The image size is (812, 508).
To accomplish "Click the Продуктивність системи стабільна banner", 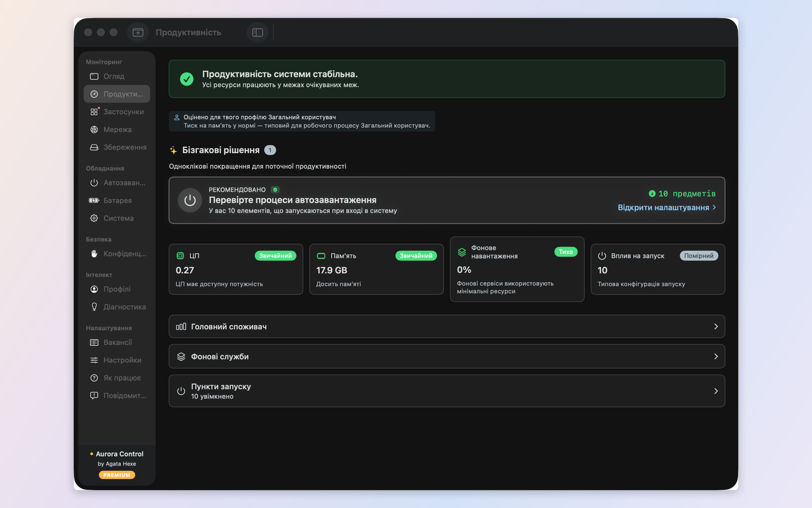I will tap(447, 79).
